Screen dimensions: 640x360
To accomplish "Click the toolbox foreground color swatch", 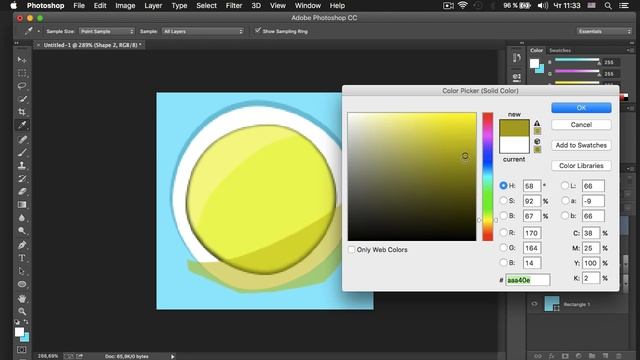I will tap(19, 332).
